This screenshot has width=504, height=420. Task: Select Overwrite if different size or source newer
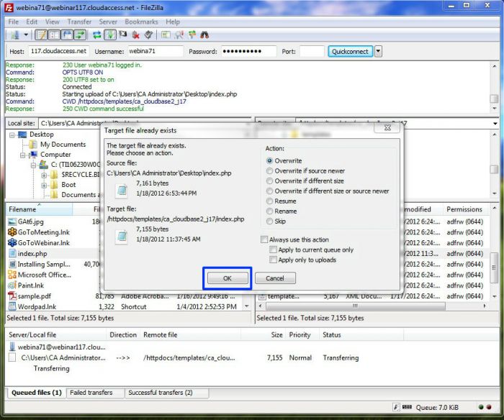[270, 191]
